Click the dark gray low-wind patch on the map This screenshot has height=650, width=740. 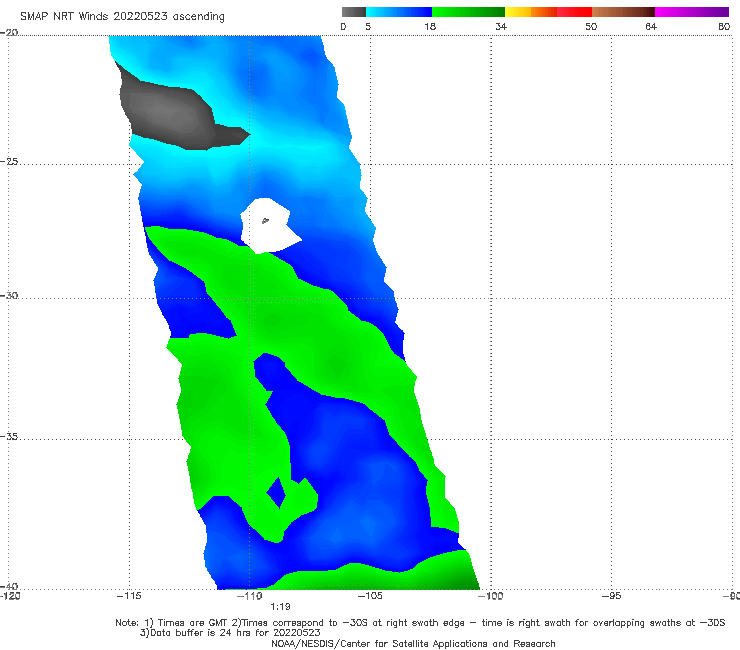pyautogui.click(x=170, y=113)
